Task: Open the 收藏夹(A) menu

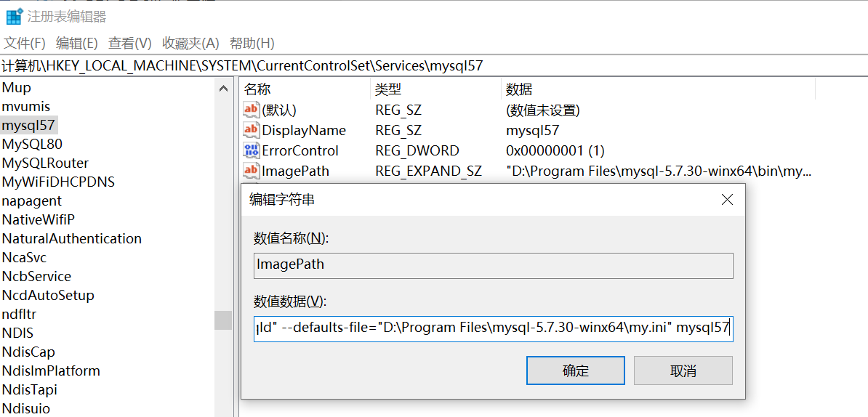Action: click(190, 43)
